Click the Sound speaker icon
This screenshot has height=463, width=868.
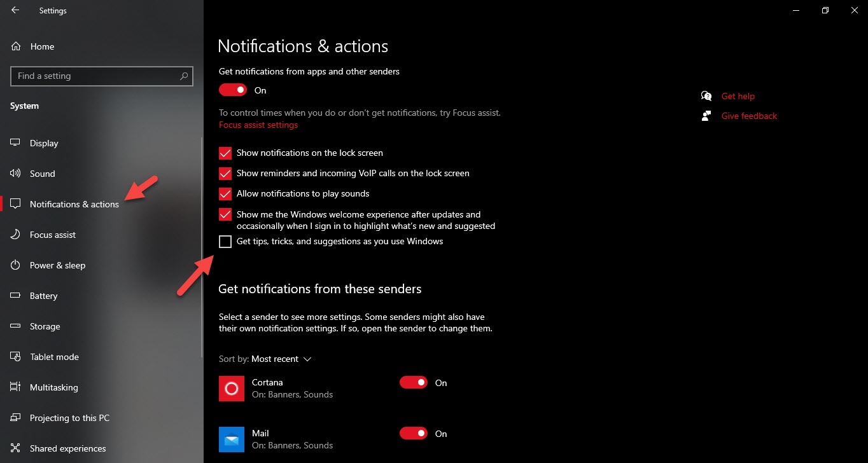pyautogui.click(x=16, y=174)
